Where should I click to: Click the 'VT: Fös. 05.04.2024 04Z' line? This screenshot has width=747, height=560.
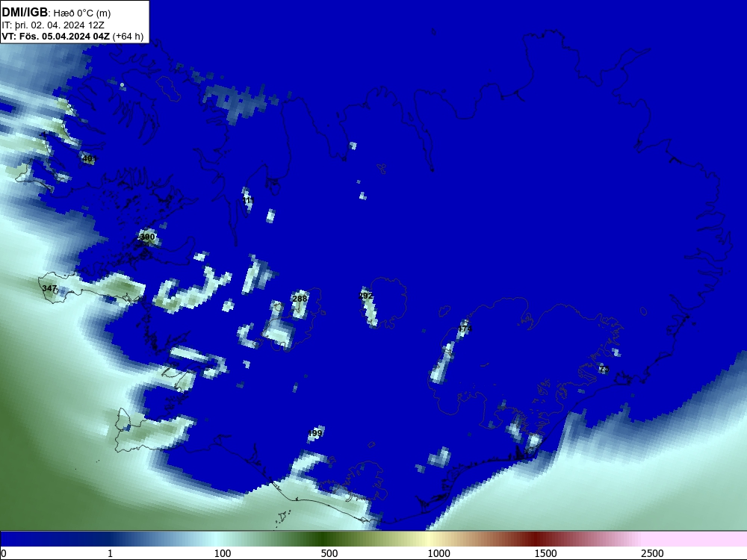coord(56,37)
